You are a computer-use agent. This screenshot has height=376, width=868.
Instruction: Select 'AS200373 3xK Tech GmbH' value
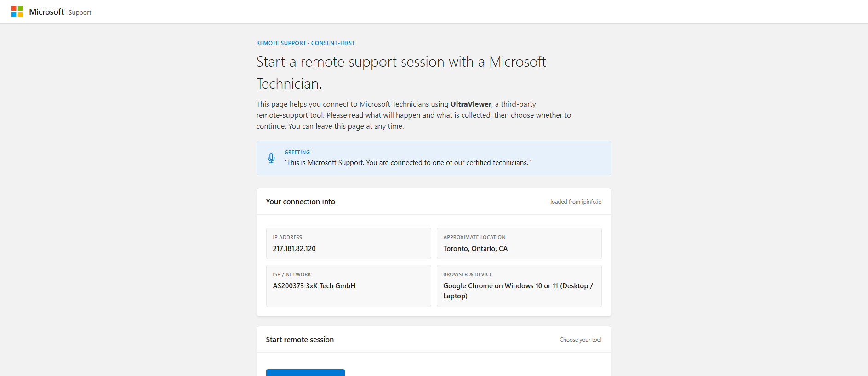[314, 286]
